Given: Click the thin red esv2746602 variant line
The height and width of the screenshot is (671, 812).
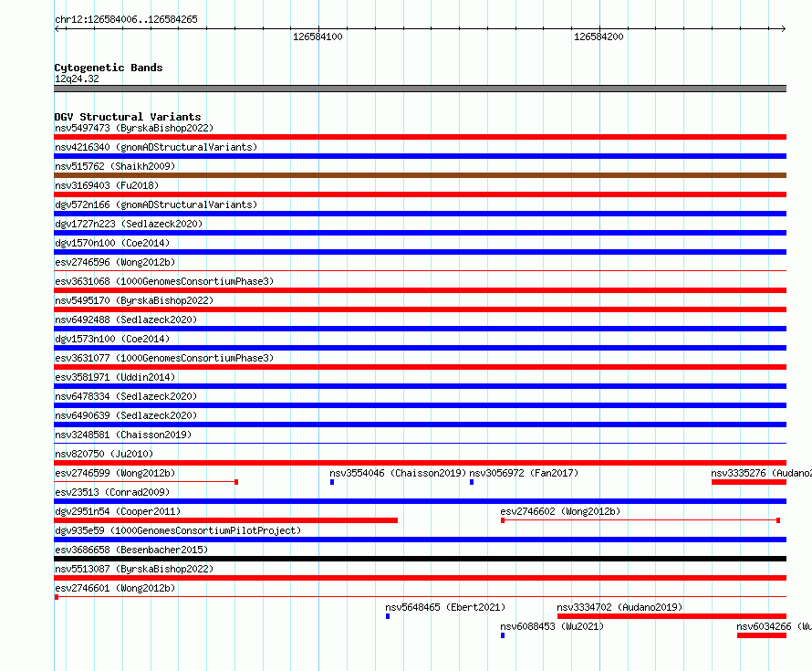Looking at the screenshot, I should pos(640,520).
